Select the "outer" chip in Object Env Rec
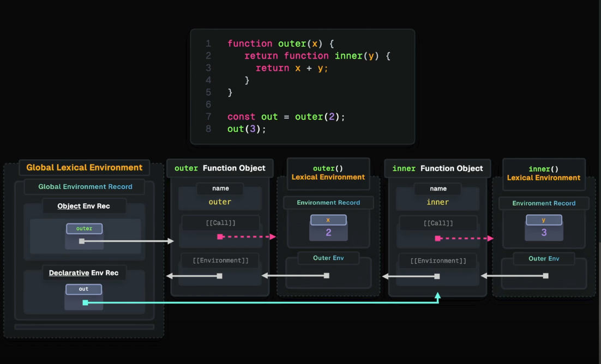 85,228
